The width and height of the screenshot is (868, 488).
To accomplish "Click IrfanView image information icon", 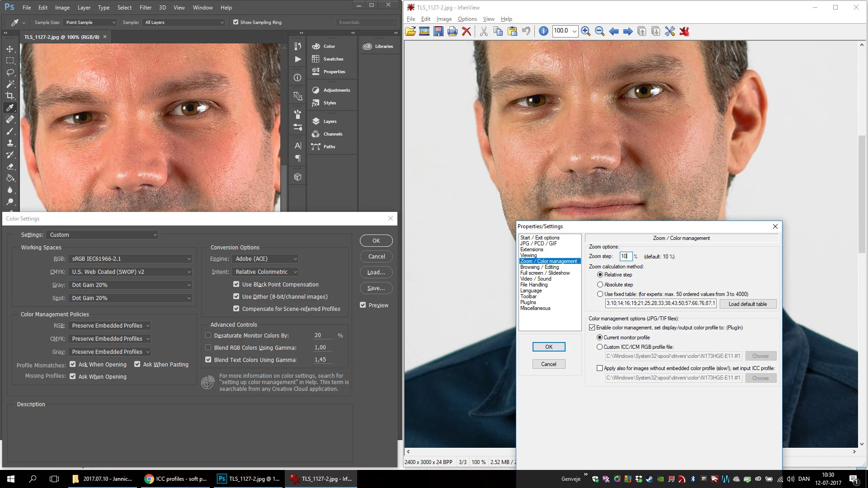I will coord(543,31).
